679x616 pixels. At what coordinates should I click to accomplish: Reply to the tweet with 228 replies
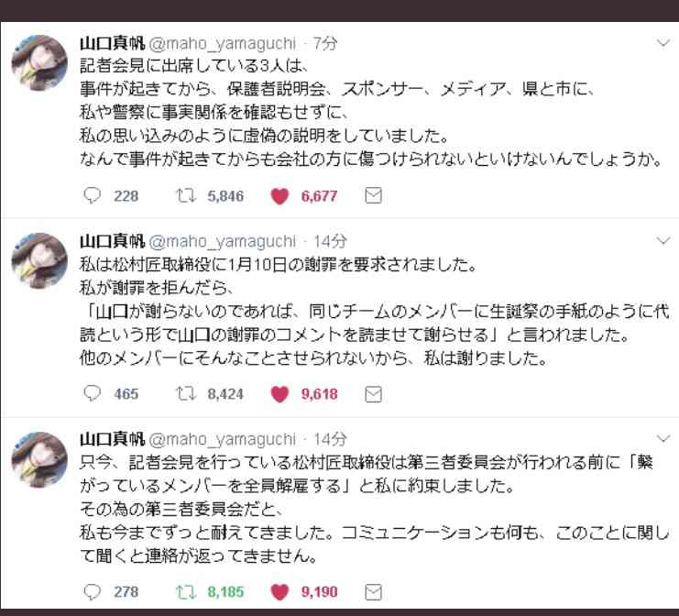(92, 195)
